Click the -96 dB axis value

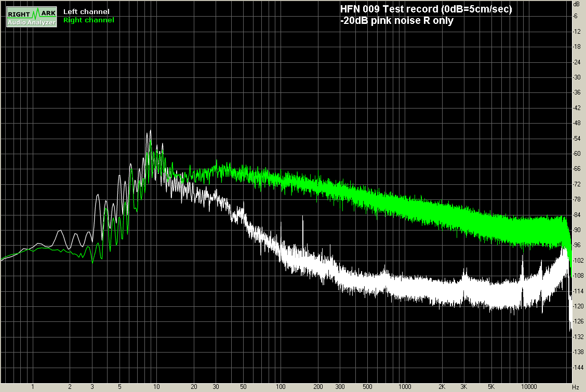coord(577,245)
